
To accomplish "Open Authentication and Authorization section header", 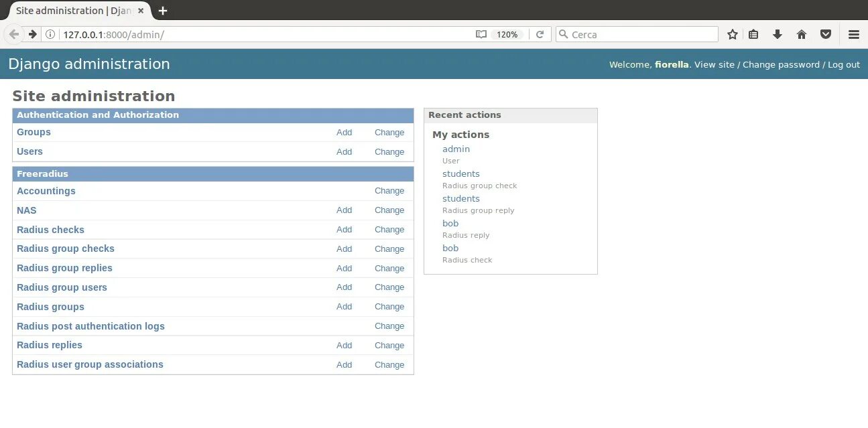I will [98, 115].
